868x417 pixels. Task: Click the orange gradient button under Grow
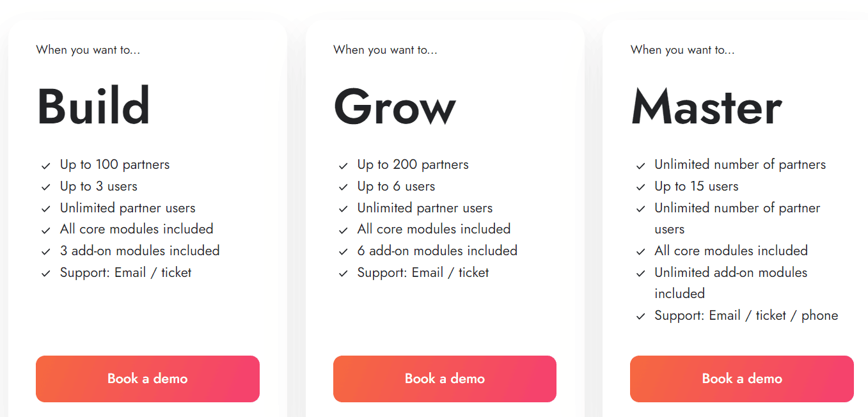pyautogui.click(x=444, y=379)
